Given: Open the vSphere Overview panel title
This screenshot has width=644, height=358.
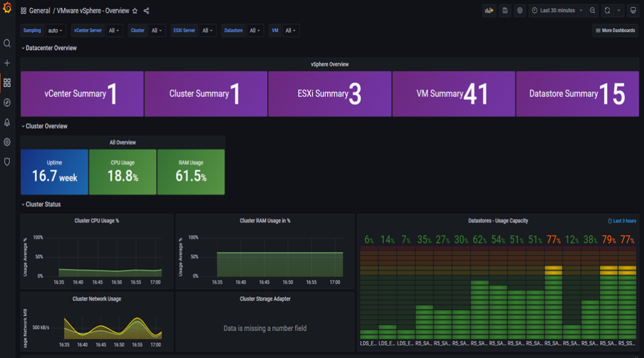Looking at the screenshot, I should tap(330, 65).
